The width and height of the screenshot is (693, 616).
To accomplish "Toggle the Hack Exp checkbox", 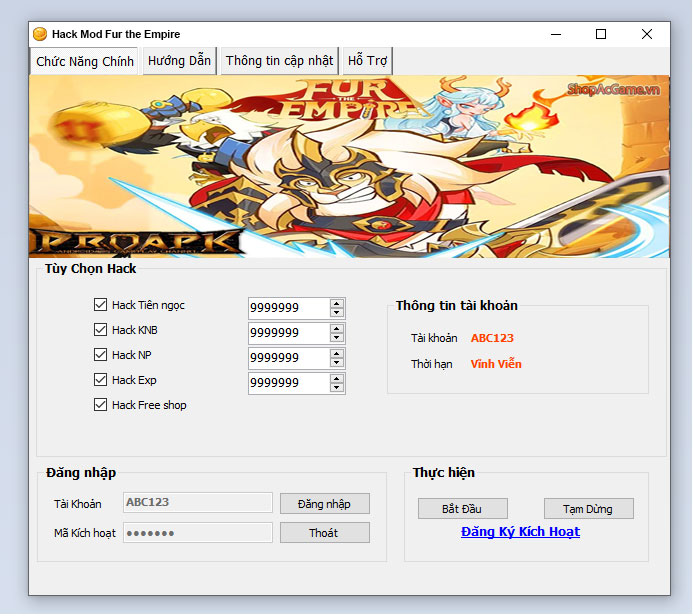I will coord(100,380).
